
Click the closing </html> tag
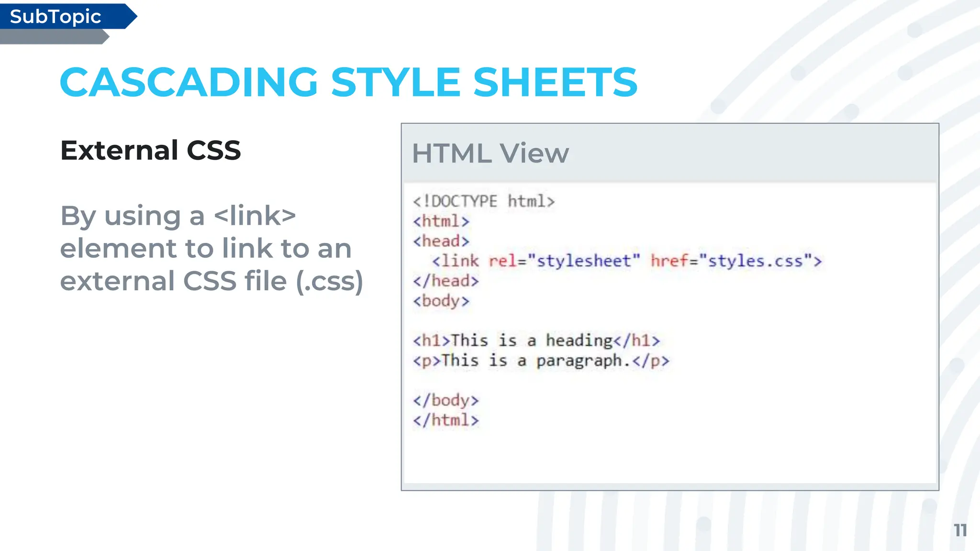click(x=445, y=420)
